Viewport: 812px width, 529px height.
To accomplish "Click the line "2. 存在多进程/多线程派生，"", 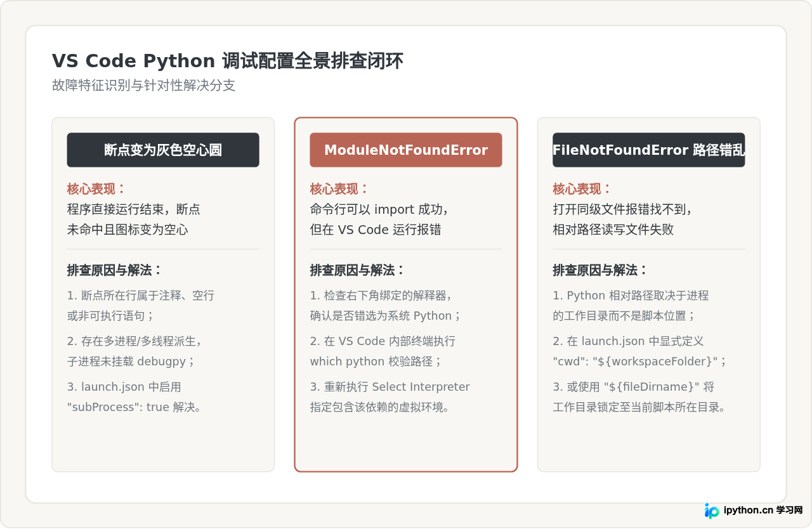I will (x=134, y=341).
